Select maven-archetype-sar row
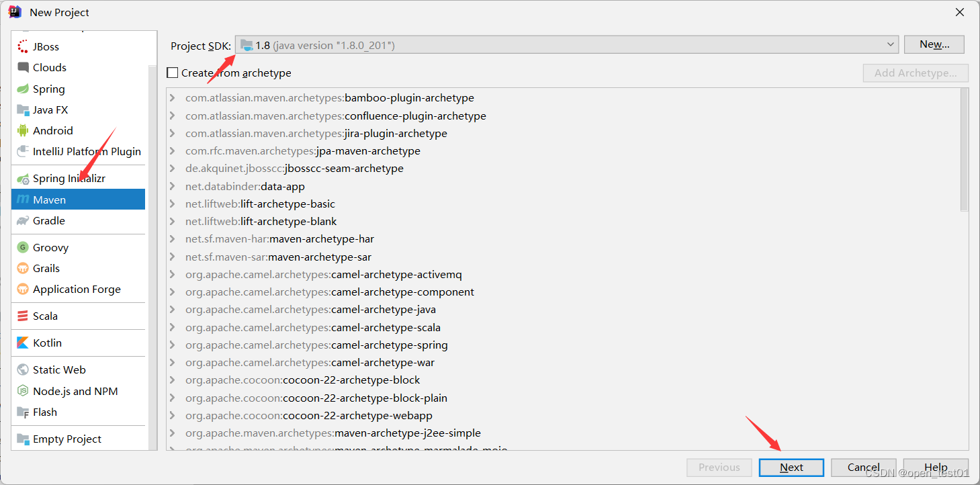 pyautogui.click(x=564, y=257)
